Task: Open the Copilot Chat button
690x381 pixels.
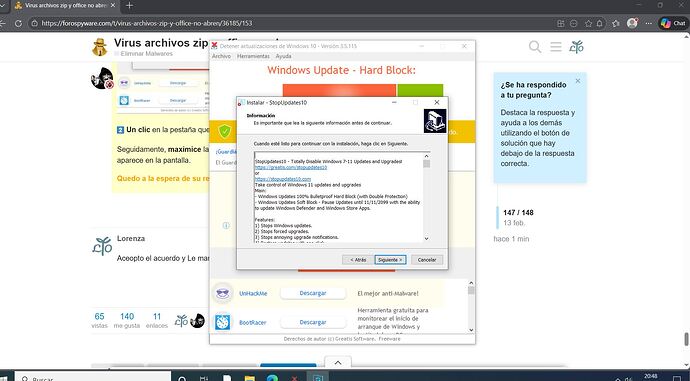Action: coord(673,23)
